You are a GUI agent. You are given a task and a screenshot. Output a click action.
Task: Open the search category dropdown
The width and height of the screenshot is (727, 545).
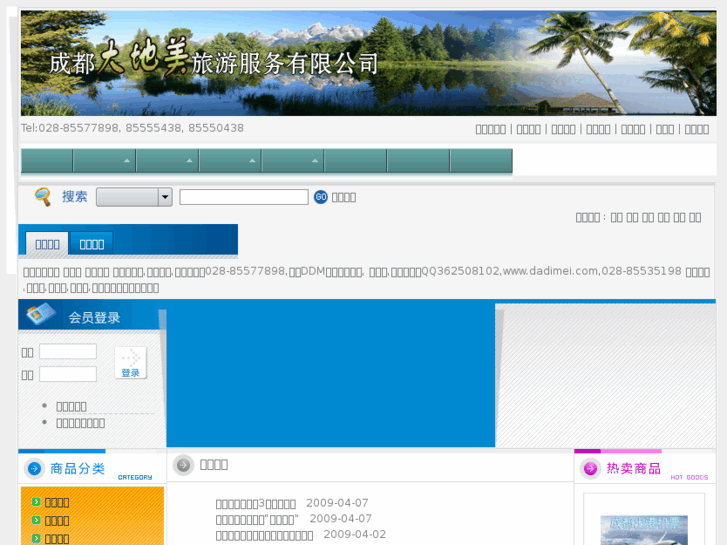pos(134,197)
